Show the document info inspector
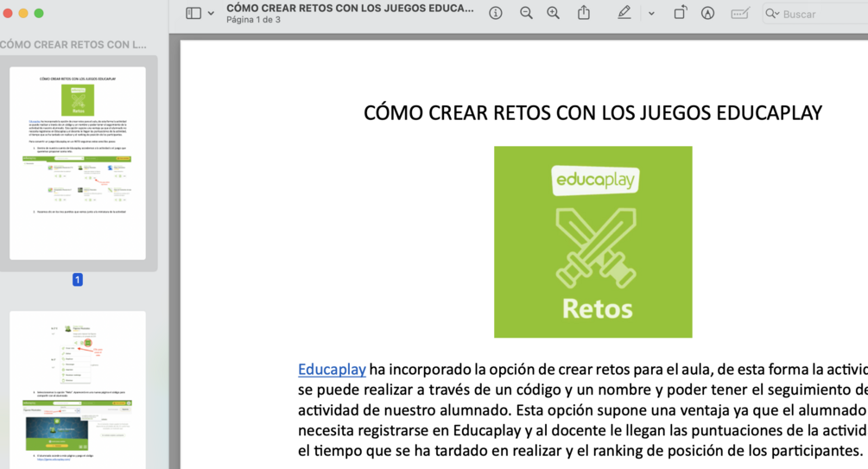Viewport: 868px width, 469px height. click(x=496, y=13)
